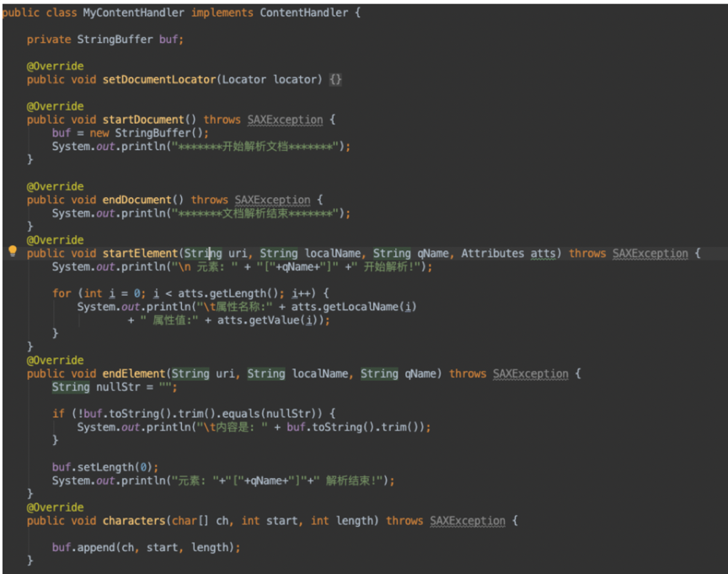This screenshot has width=728, height=574.
Task: Click the yellow lightbulb intention icon
Action: coord(13,251)
